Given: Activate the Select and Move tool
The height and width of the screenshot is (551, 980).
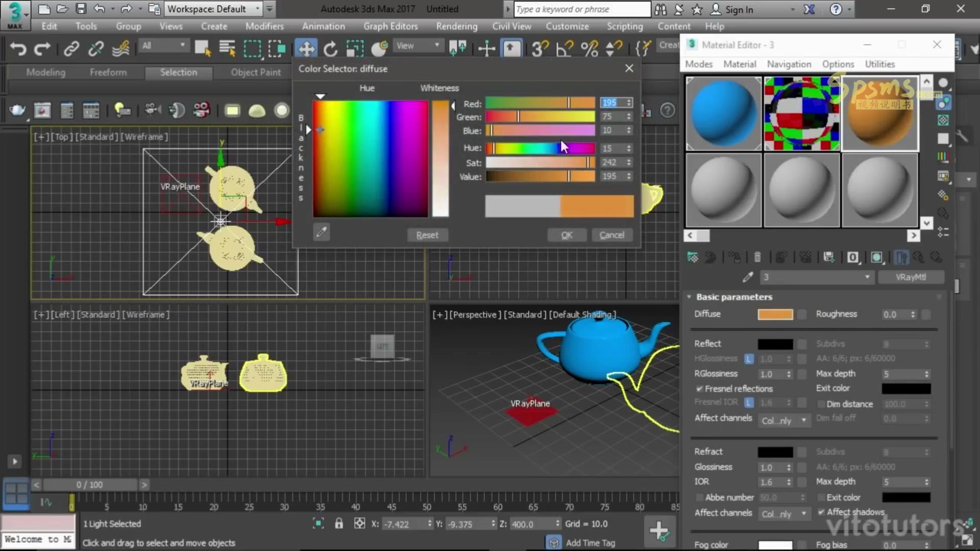Looking at the screenshot, I should (x=306, y=48).
